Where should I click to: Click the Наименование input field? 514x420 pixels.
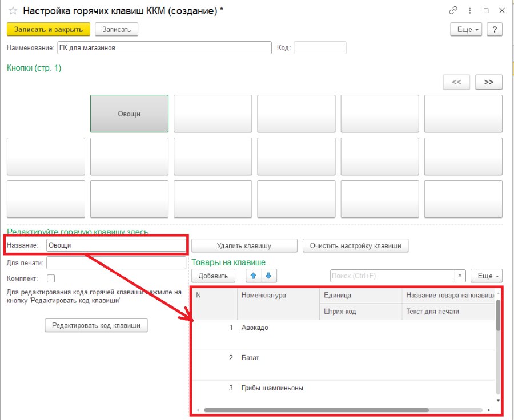point(164,48)
